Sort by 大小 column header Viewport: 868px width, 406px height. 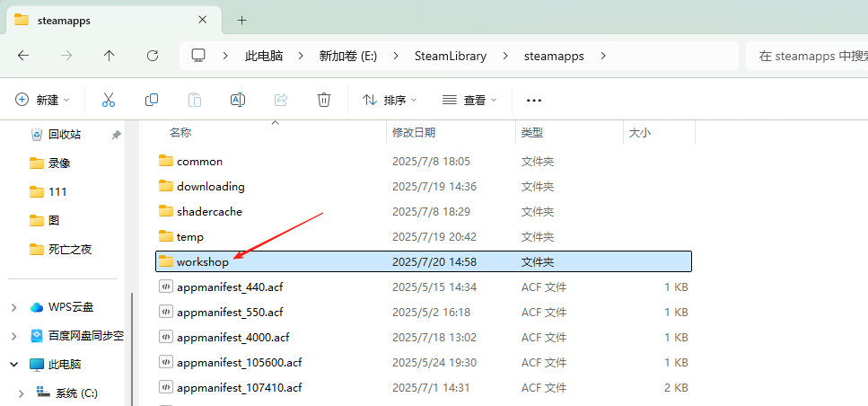pyautogui.click(x=640, y=132)
